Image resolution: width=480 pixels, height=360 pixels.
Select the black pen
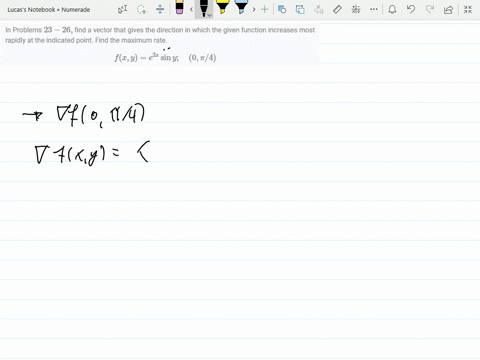[x=203, y=8]
